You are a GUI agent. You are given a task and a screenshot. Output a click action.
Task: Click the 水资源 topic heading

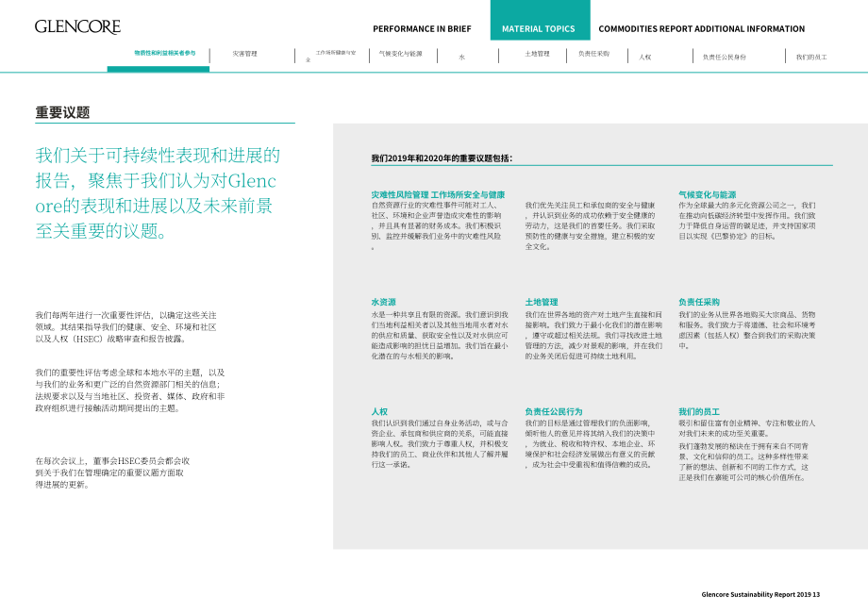pos(384,302)
